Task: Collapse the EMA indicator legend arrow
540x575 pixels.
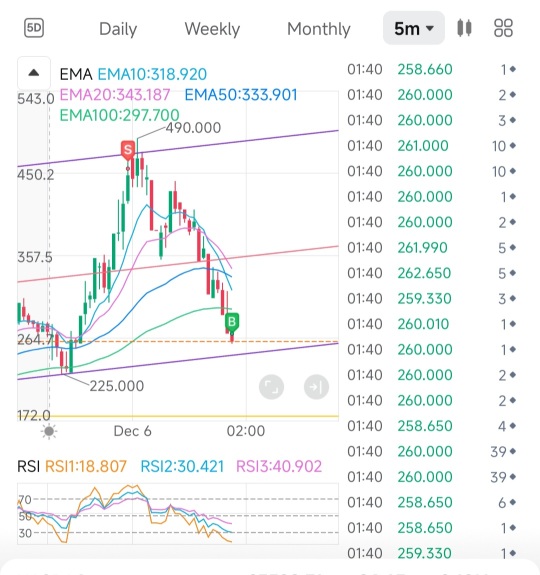Action: click(x=34, y=73)
